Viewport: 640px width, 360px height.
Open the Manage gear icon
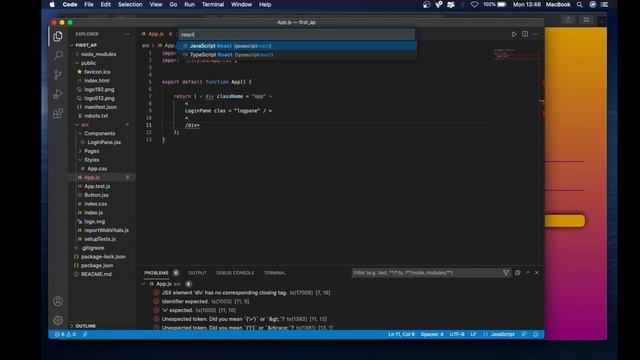(58, 320)
